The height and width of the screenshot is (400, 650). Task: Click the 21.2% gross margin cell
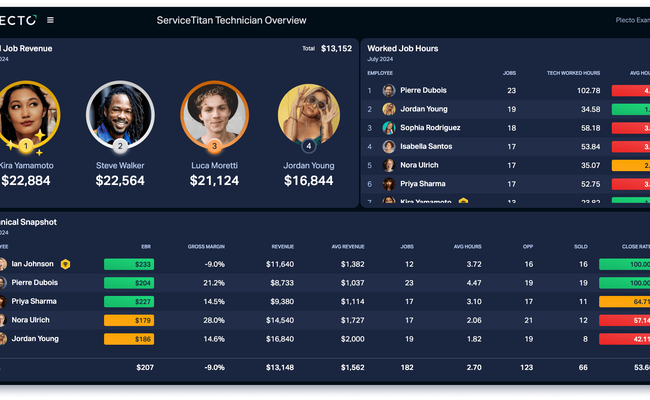pos(214,283)
